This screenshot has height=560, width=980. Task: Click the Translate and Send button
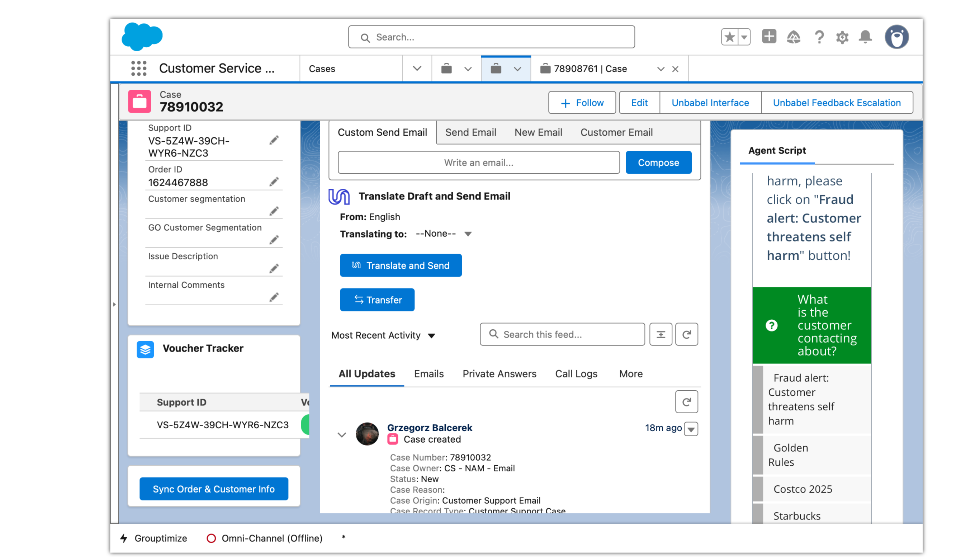tap(401, 265)
